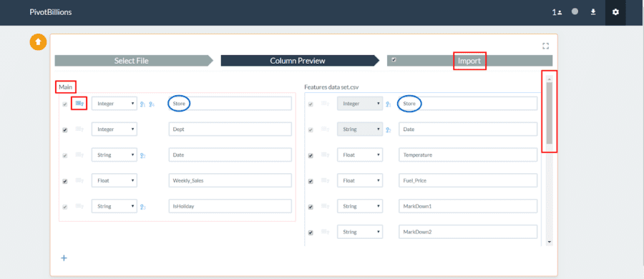Image resolution: width=644 pixels, height=279 pixels.
Task: Open the Float type dropdown for Weekly_Sales
Action: coord(114,180)
